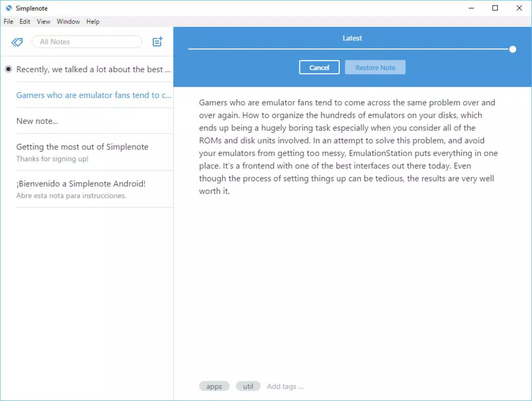Click in the All Notes search field
This screenshot has height=401, width=532.
(87, 42)
